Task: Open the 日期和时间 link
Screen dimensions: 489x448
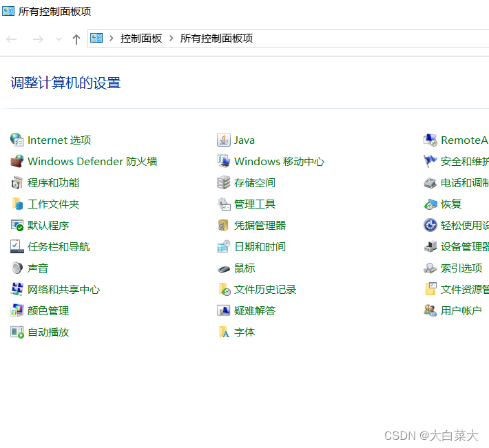Action: (x=260, y=247)
